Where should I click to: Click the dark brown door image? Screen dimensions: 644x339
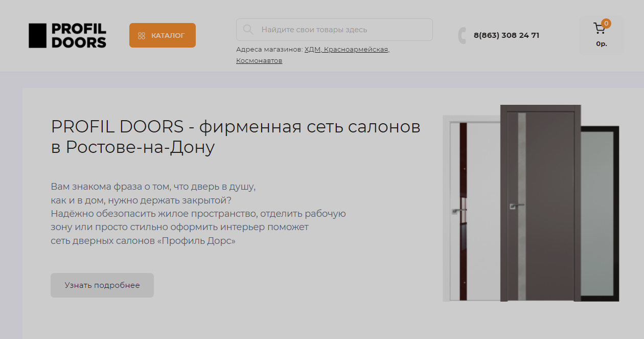(540, 203)
